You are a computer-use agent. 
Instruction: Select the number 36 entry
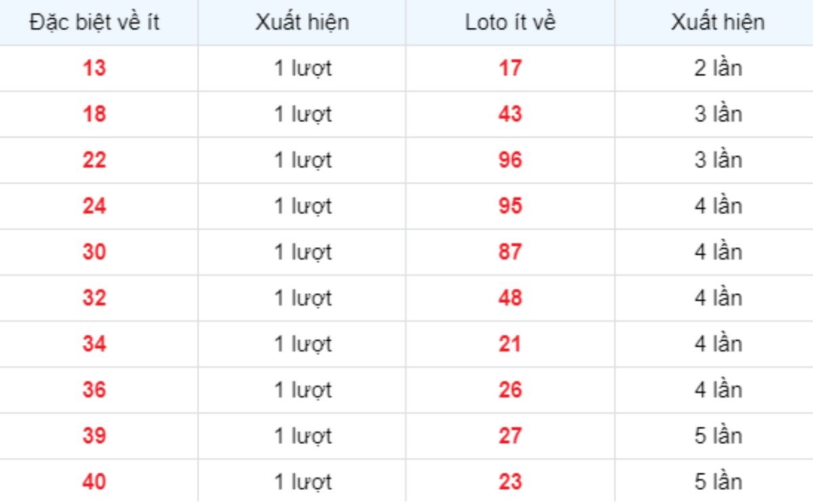pos(94,390)
